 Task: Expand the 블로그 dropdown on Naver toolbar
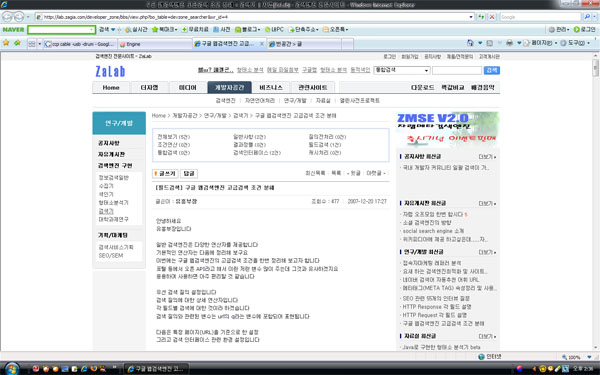click(x=259, y=29)
